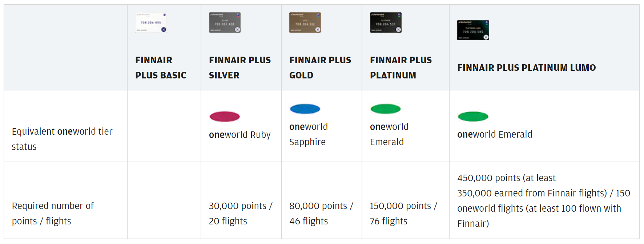
Task: Click the 30,000 points / 20 flights cell
Action: 241,213
